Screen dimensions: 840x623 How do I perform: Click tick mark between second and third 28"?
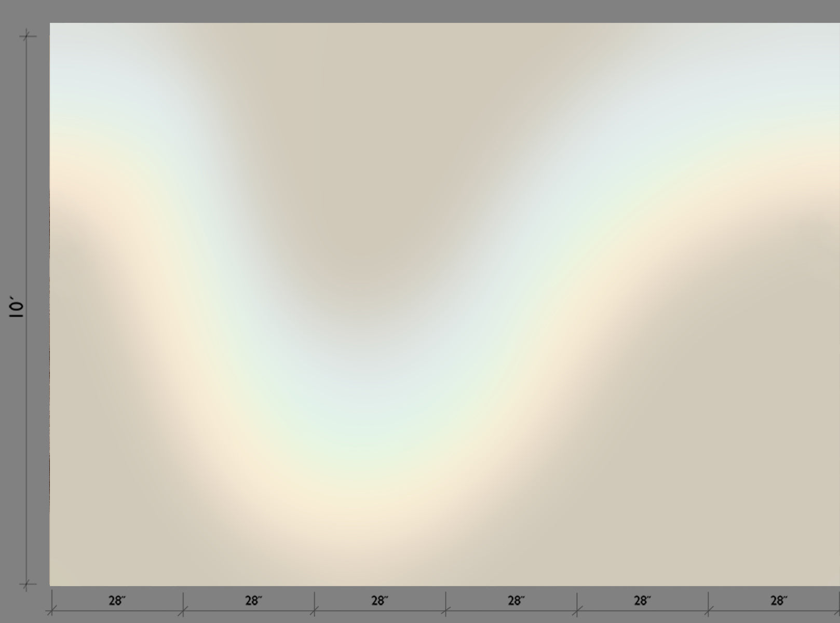pyautogui.click(x=314, y=611)
